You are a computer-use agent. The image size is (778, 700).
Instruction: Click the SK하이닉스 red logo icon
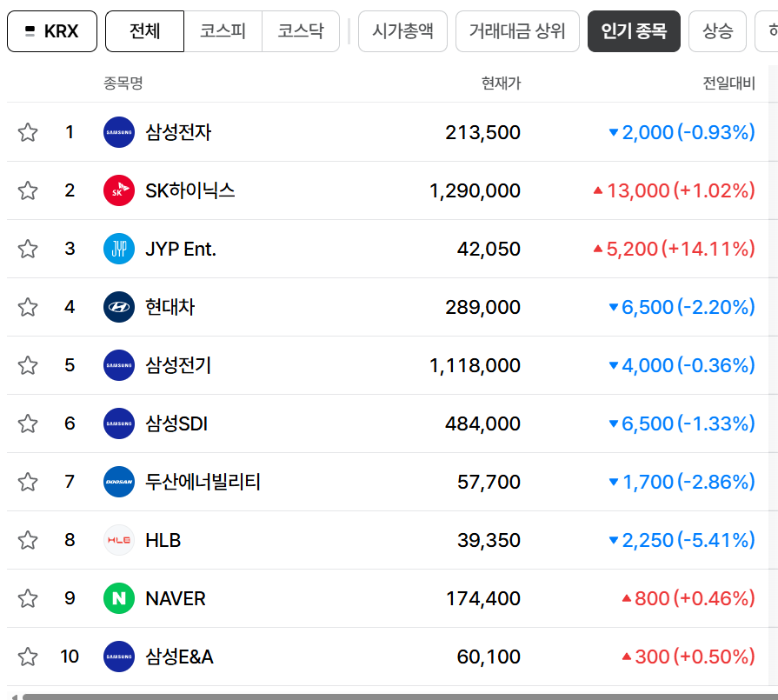coord(119,190)
